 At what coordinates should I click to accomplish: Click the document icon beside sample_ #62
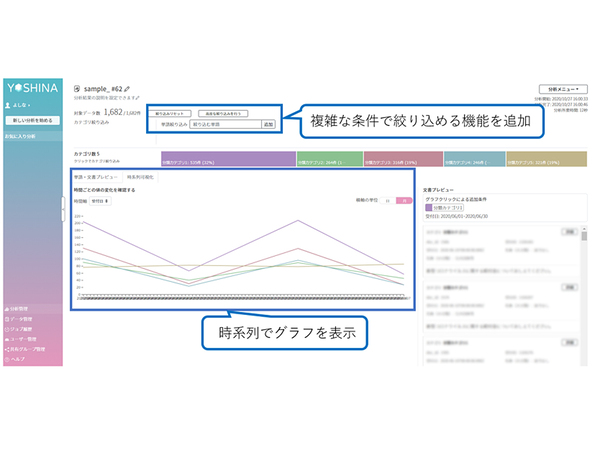click(77, 89)
